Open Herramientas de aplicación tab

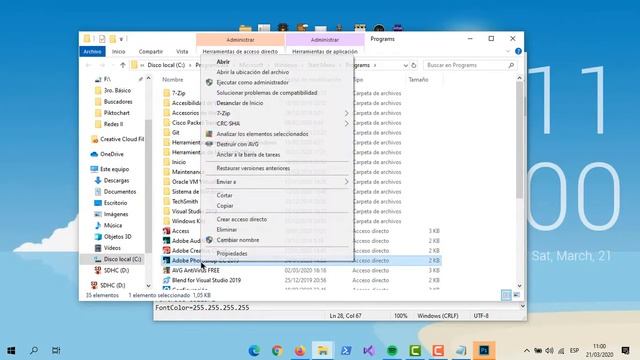click(x=324, y=51)
